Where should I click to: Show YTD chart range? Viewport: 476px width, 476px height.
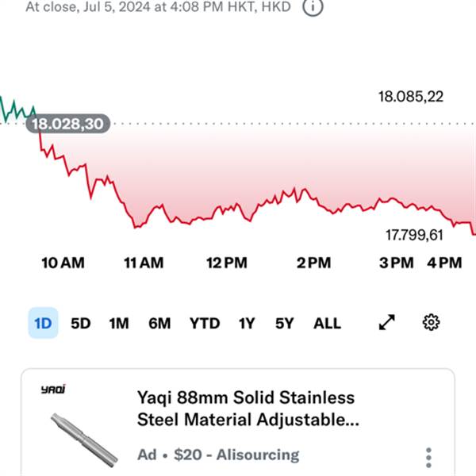(205, 324)
